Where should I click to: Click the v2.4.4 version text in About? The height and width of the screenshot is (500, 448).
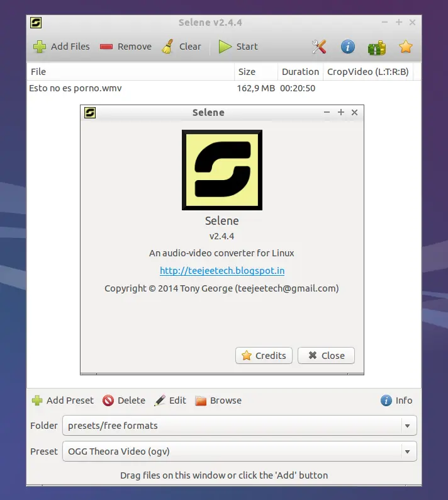click(x=221, y=236)
